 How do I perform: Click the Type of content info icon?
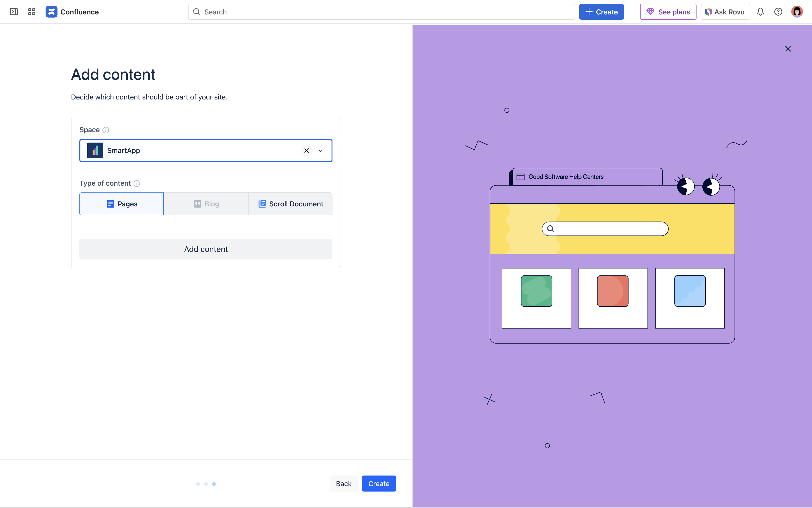[x=137, y=183]
